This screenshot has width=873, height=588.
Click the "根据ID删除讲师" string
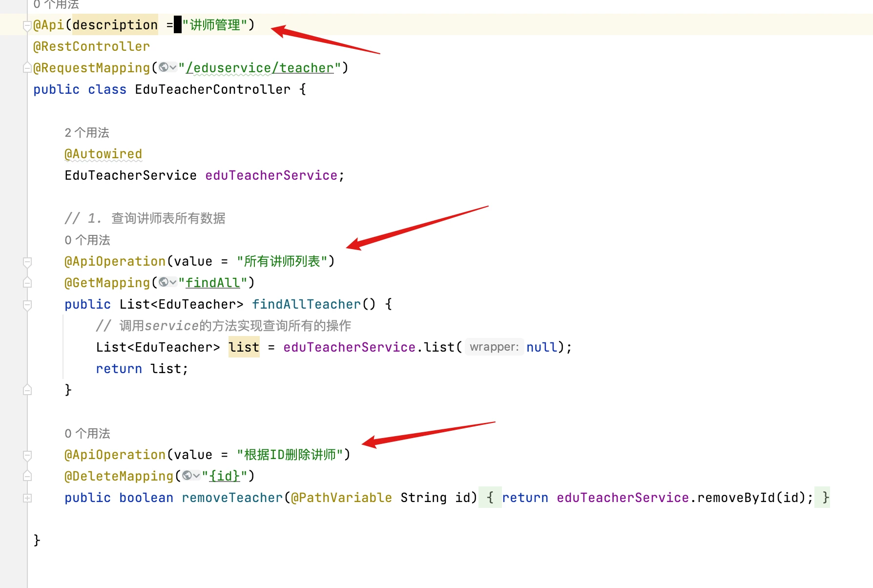click(290, 455)
